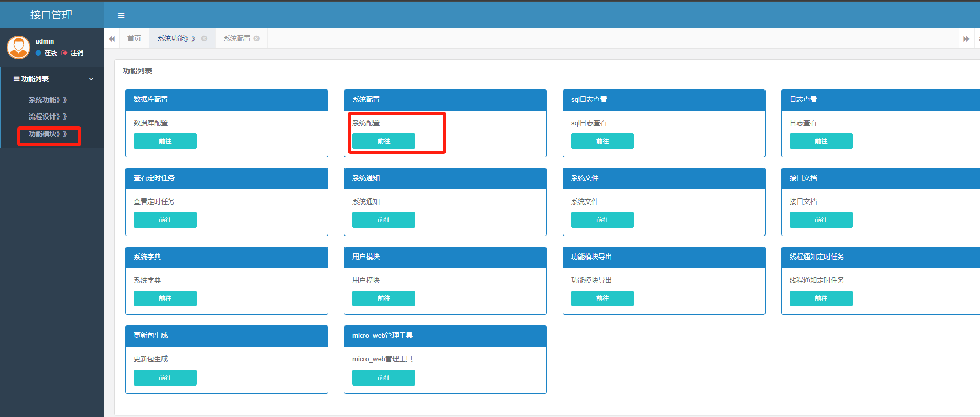Click the admin user avatar
The height and width of the screenshot is (417, 980).
(18, 47)
